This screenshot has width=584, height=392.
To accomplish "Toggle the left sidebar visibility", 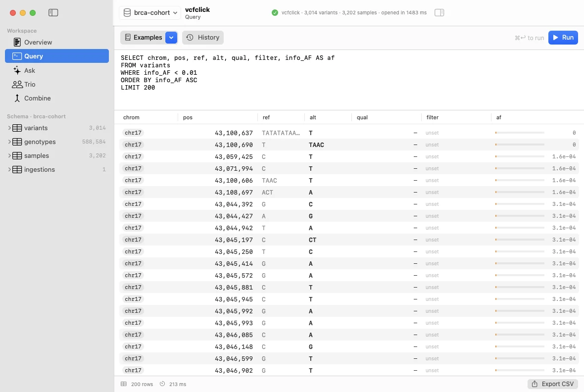I will point(53,13).
